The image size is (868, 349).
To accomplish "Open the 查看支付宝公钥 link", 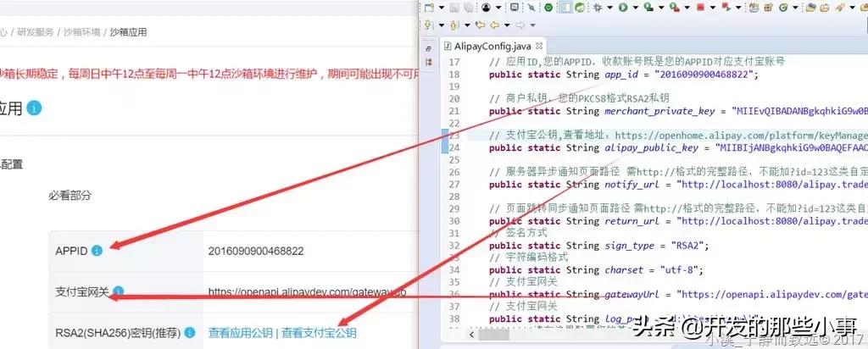I will pyautogui.click(x=319, y=332).
